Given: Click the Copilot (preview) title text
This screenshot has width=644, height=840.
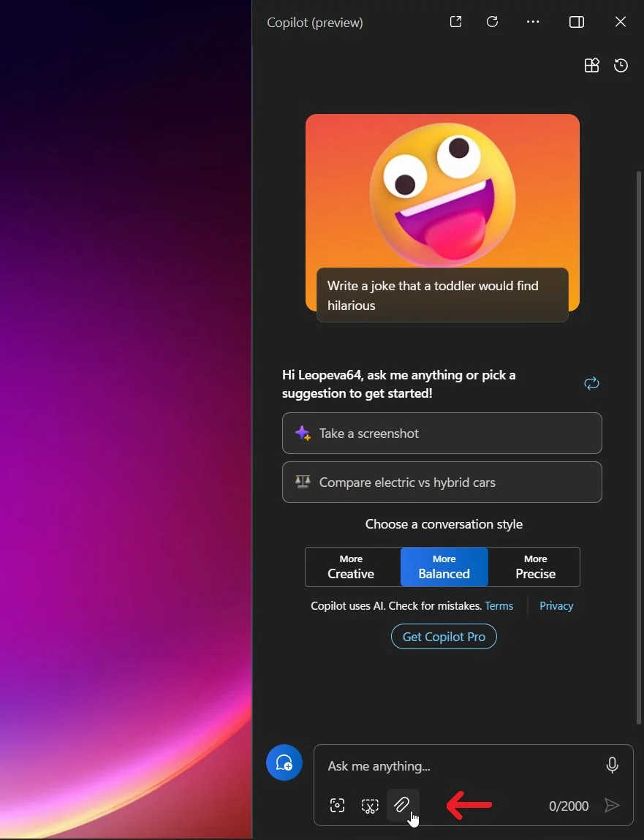Looking at the screenshot, I should (x=315, y=23).
